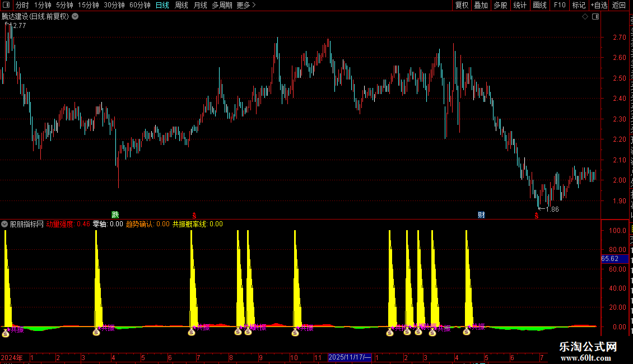Switch to the 分时 tab
This screenshot has height=364, width=633.
pos(22,5)
